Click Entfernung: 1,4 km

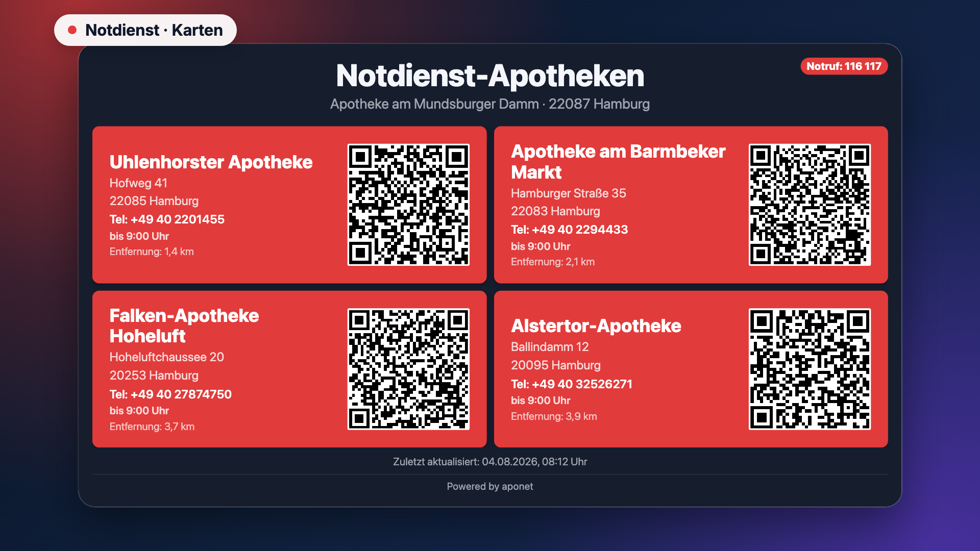(x=152, y=252)
